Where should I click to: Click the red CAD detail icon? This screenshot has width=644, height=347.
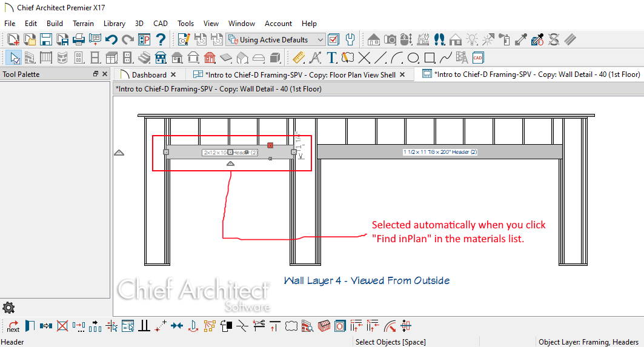pyautogui.click(x=478, y=58)
